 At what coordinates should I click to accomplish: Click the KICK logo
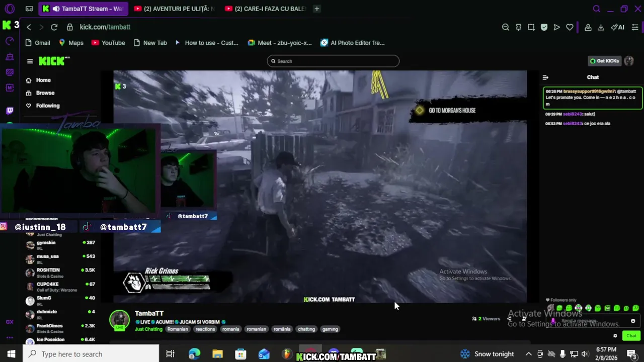click(x=54, y=61)
